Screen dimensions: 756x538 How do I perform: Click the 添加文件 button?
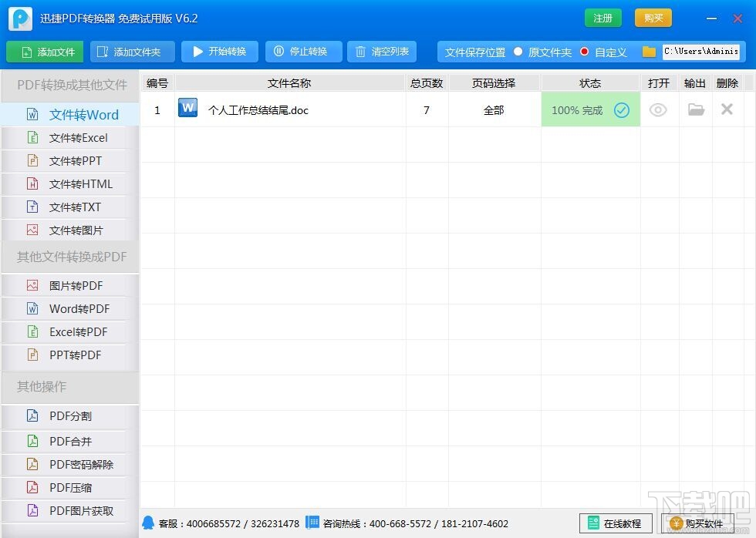(x=45, y=52)
